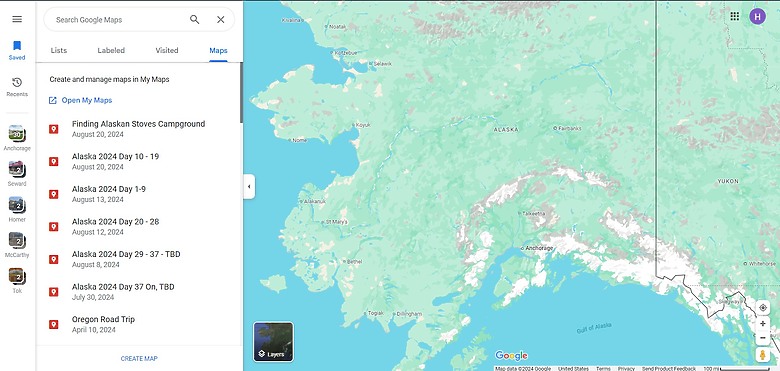Screen dimensions: 780x371
Task: Open the Tok recent thumbnail
Action: [x=17, y=280]
